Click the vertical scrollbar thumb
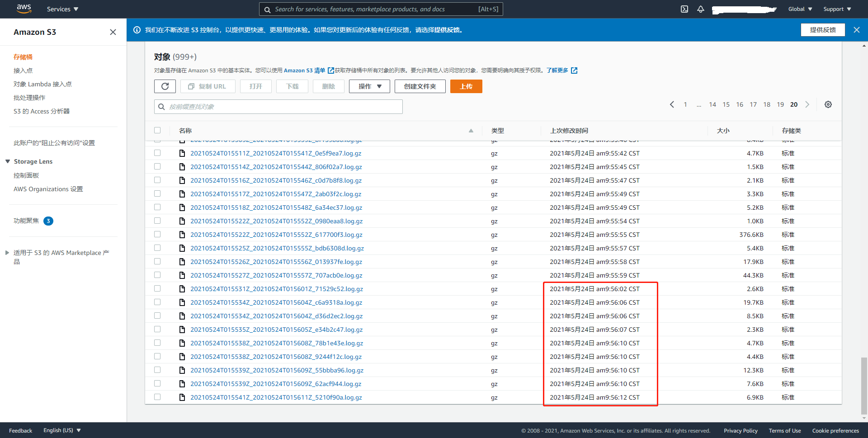Screen dimensions: 868x438 coord(864,386)
